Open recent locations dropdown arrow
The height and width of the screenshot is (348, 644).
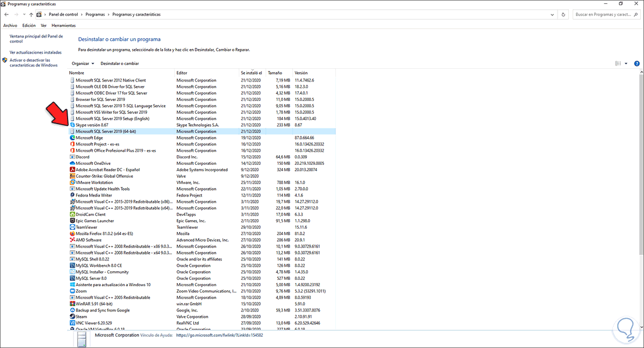pyautogui.click(x=24, y=15)
